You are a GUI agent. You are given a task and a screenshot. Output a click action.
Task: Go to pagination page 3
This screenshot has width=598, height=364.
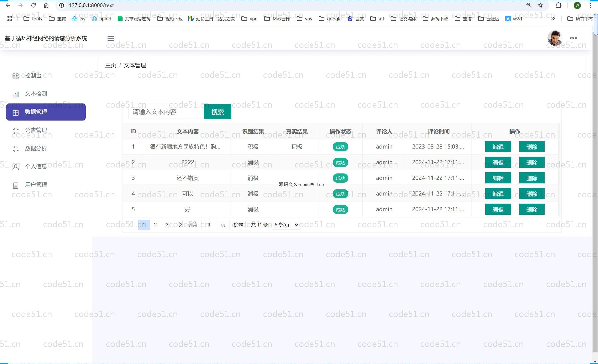[167, 225]
